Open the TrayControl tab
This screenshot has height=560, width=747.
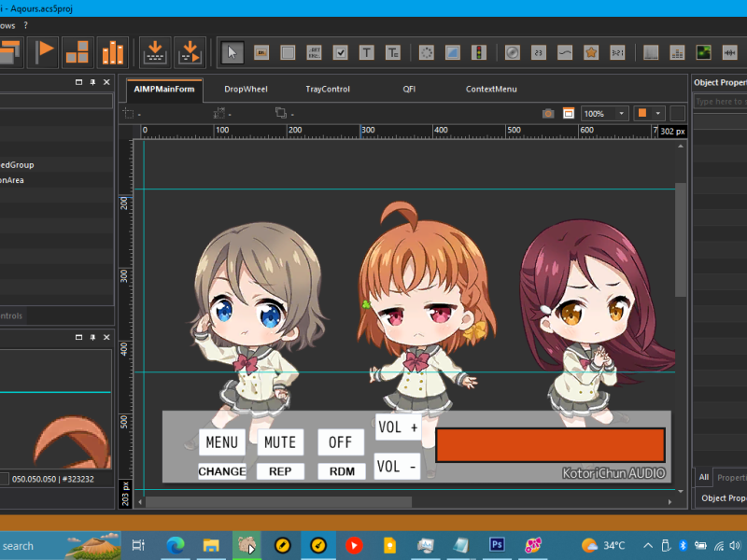(x=328, y=89)
